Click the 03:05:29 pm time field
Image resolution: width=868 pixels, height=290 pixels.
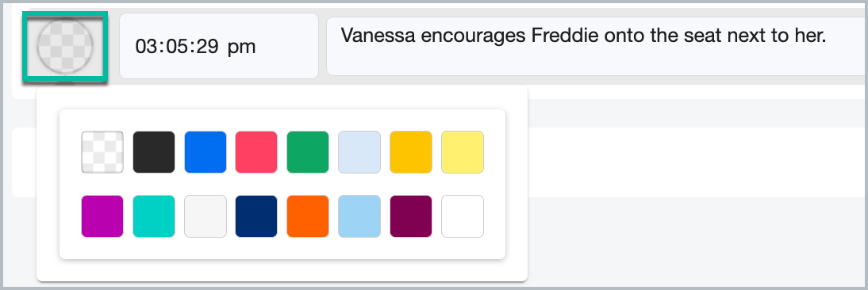pyautogui.click(x=219, y=47)
